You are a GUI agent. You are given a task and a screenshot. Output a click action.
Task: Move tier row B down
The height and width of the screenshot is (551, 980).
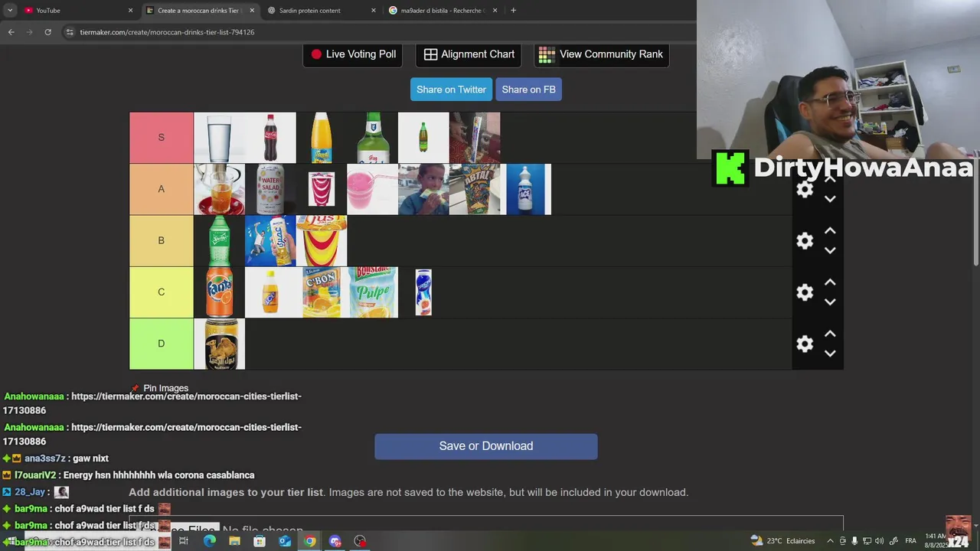830,250
